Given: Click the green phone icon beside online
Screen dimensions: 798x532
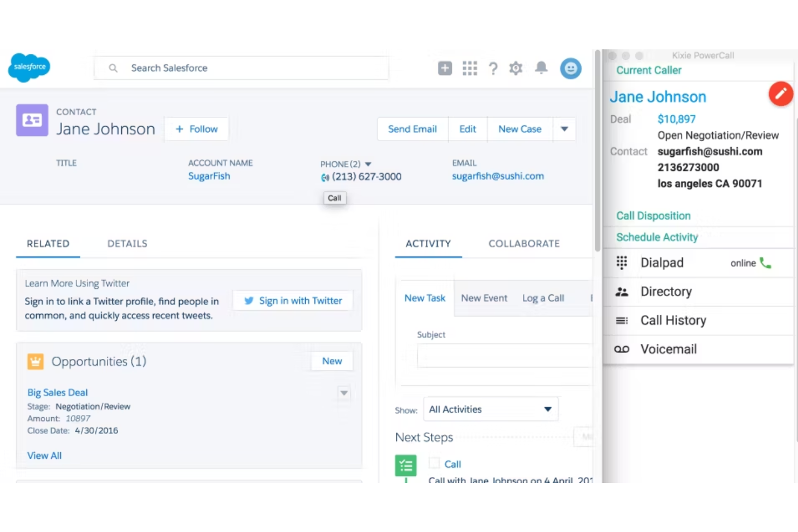Looking at the screenshot, I should tap(765, 262).
